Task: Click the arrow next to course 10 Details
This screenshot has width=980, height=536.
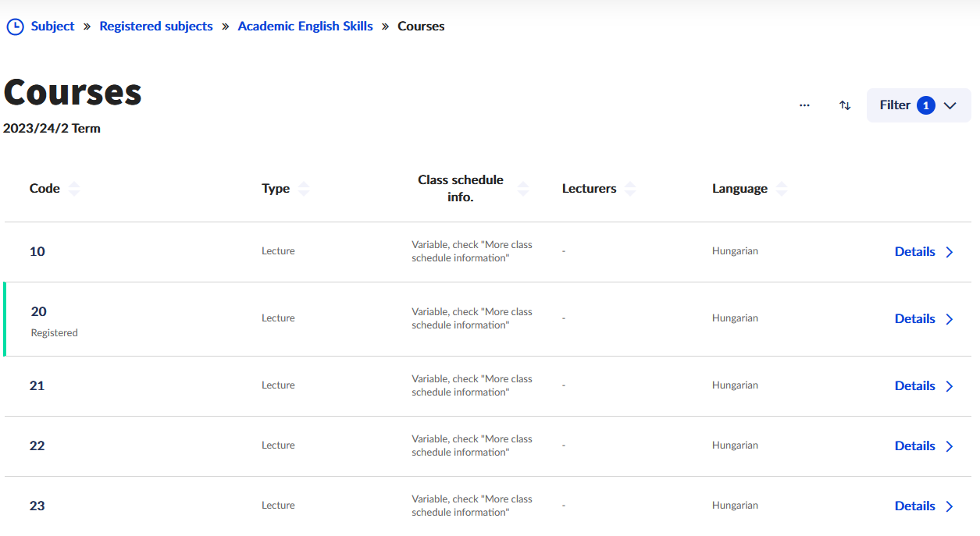Action: pos(950,252)
